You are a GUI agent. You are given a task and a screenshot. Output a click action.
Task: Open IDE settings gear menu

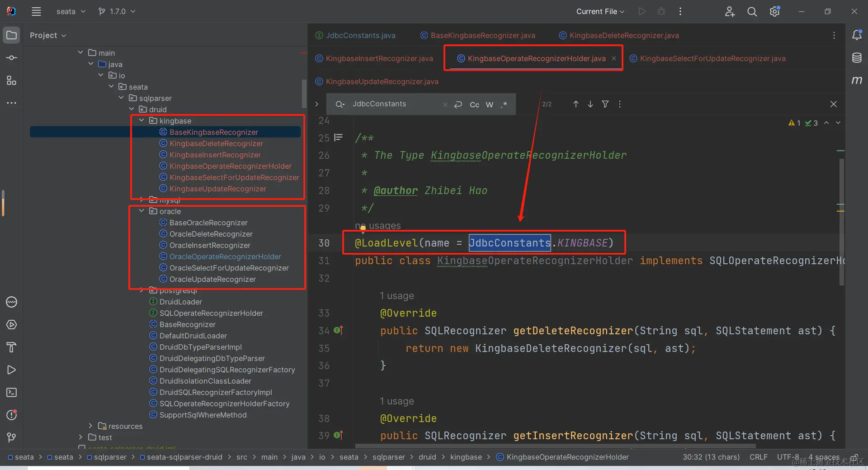point(775,11)
